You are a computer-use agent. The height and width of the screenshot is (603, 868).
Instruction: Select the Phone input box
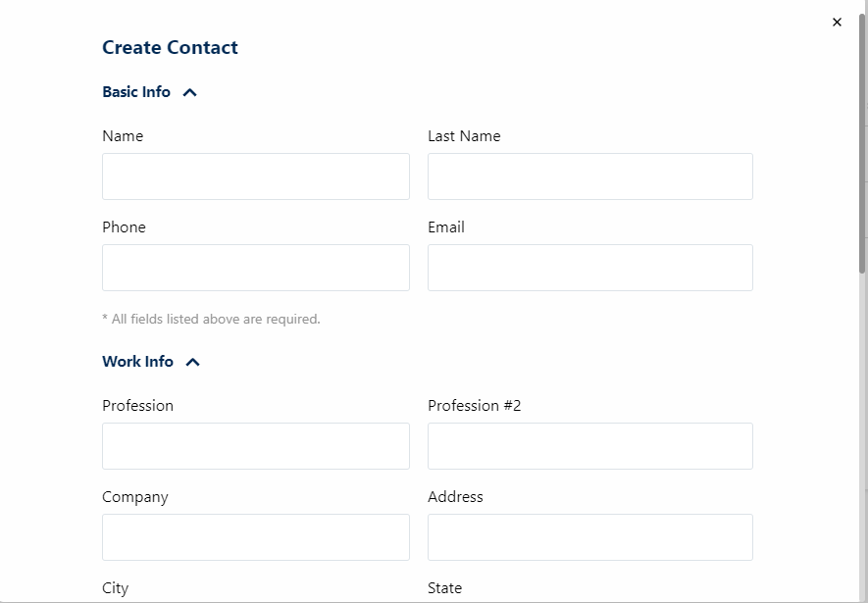click(256, 268)
